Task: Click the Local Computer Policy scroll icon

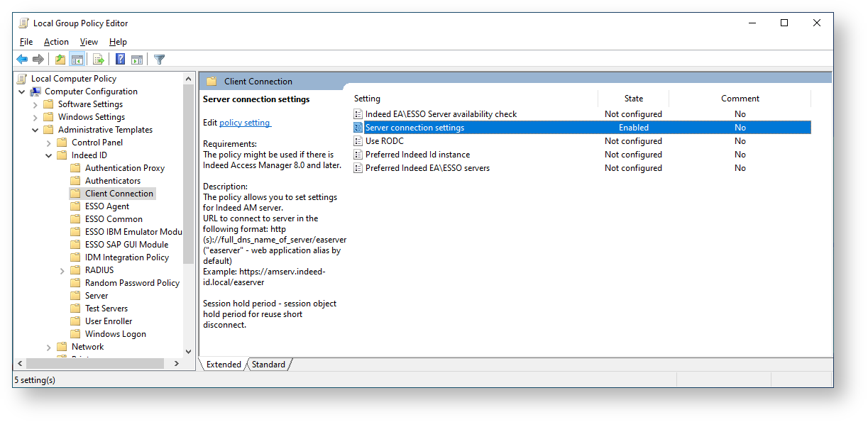Action: [22, 79]
